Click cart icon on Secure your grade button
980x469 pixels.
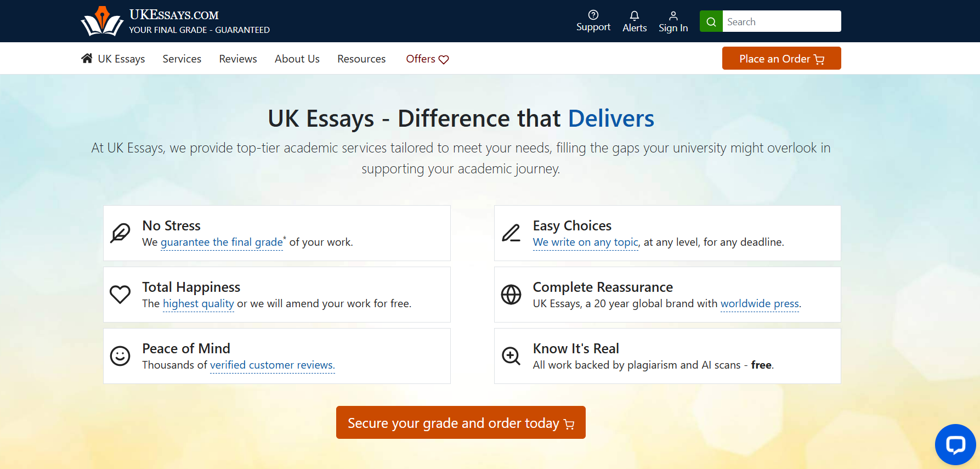click(x=569, y=424)
